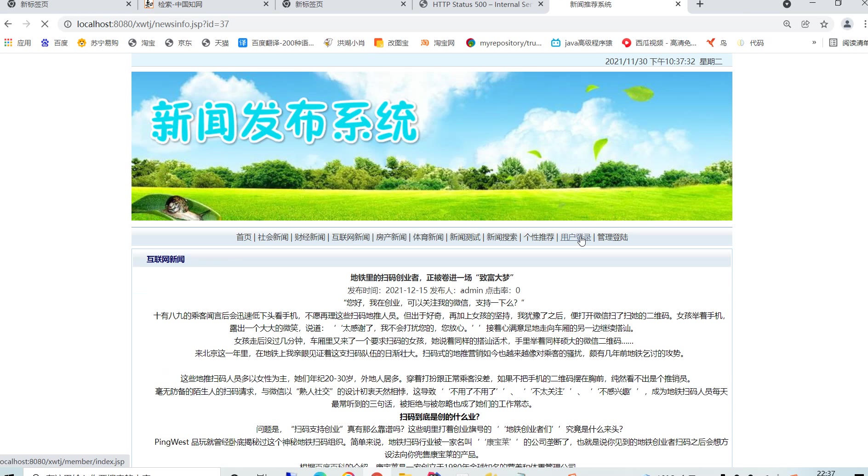Expand the hidden bookmarks chevron
The height and width of the screenshot is (476, 868).
pyautogui.click(x=814, y=42)
